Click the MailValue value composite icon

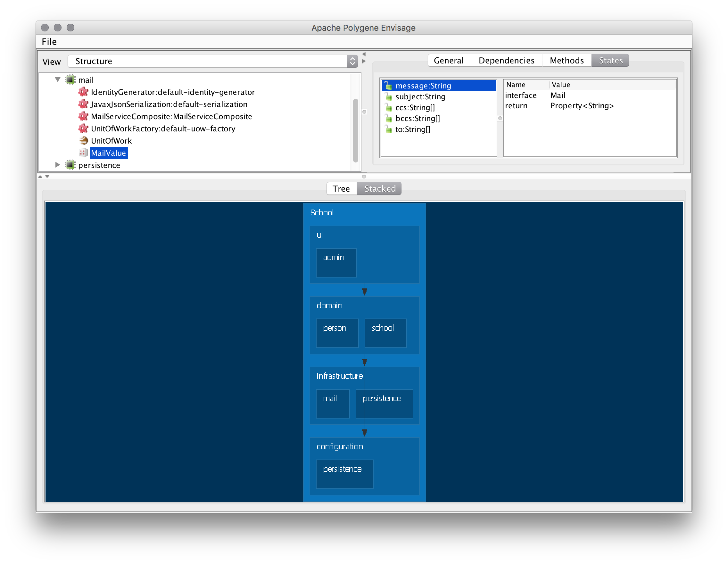click(83, 153)
